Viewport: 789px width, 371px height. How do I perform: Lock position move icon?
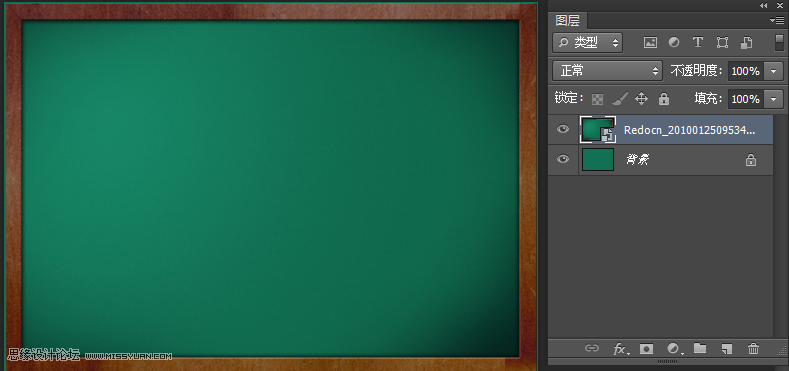point(642,99)
